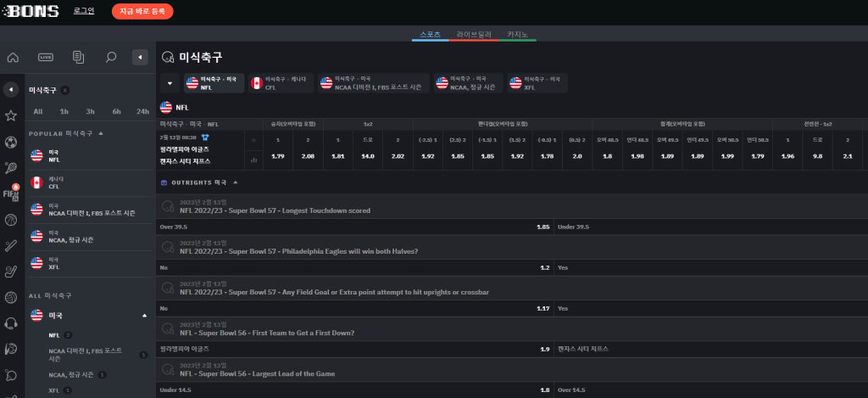This screenshot has width=868, height=398.
Task: Click the 지금 바로 등록 button
Action: [142, 11]
